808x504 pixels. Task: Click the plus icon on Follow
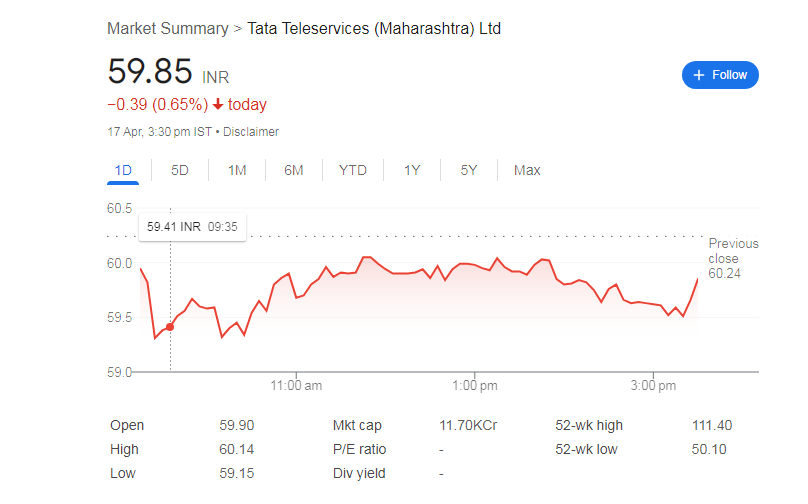tap(699, 75)
